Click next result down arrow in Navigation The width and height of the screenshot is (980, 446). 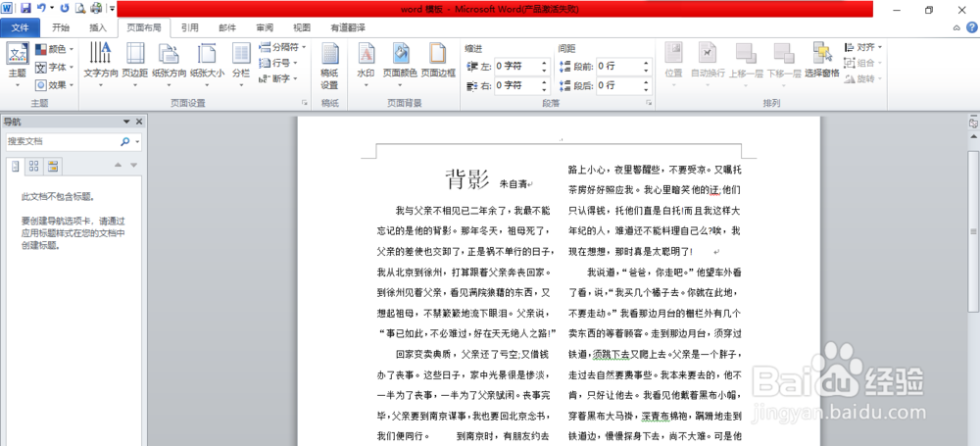(133, 165)
